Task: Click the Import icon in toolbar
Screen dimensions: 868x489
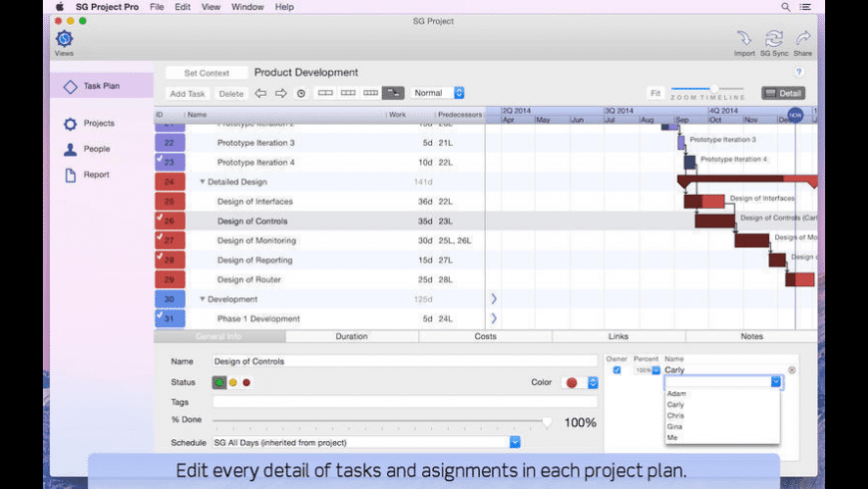Action: click(744, 39)
